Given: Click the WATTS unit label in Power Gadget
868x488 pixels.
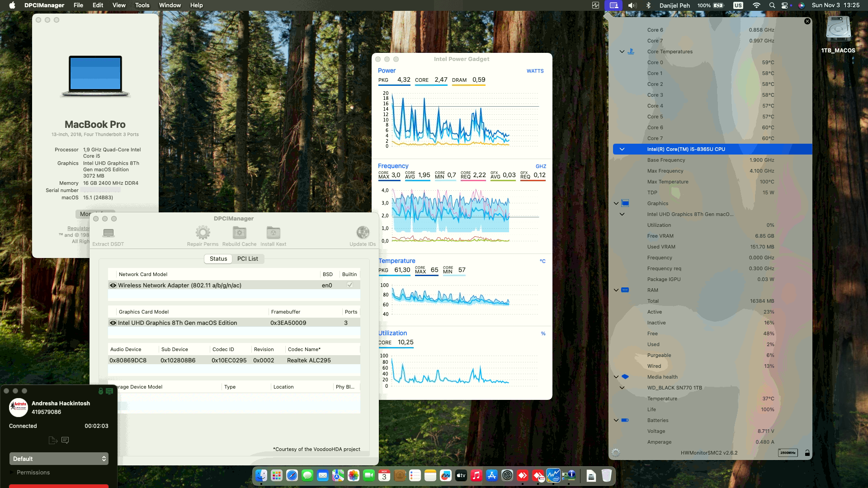Looking at the screenshot, I should click(x=535, y=71).
